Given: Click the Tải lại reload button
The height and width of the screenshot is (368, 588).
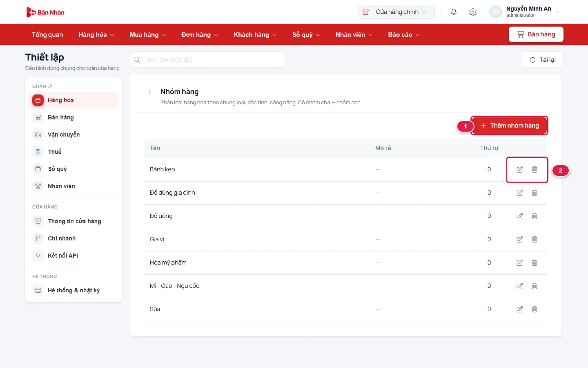Looking at the screenshot, I should pyautogui.click(x=542, y=60).
